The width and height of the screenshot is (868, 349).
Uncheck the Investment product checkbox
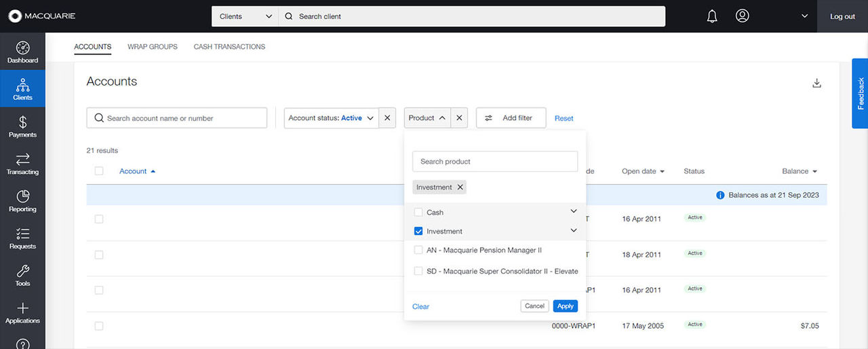coord(418,232)
